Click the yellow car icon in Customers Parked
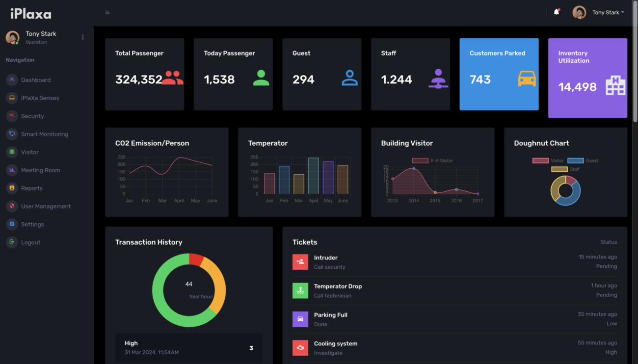This screenshot has width=638, height=364. click(527, 79)
